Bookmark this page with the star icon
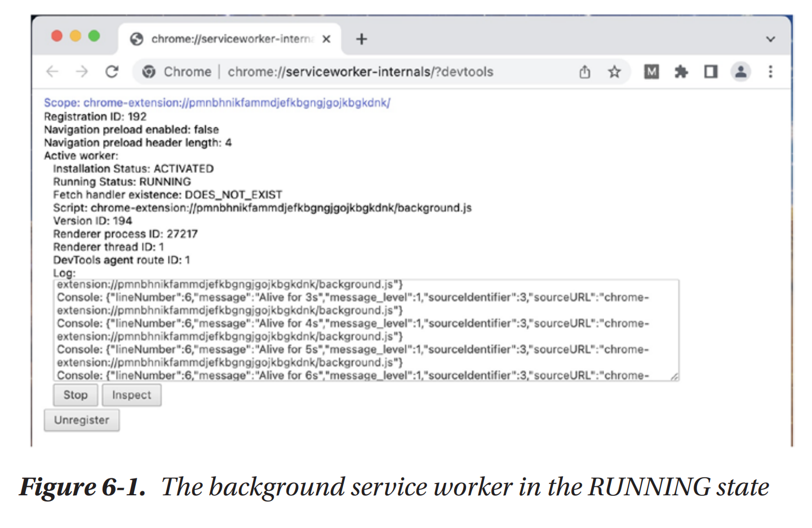812x528 pixels. pos(614,72)
